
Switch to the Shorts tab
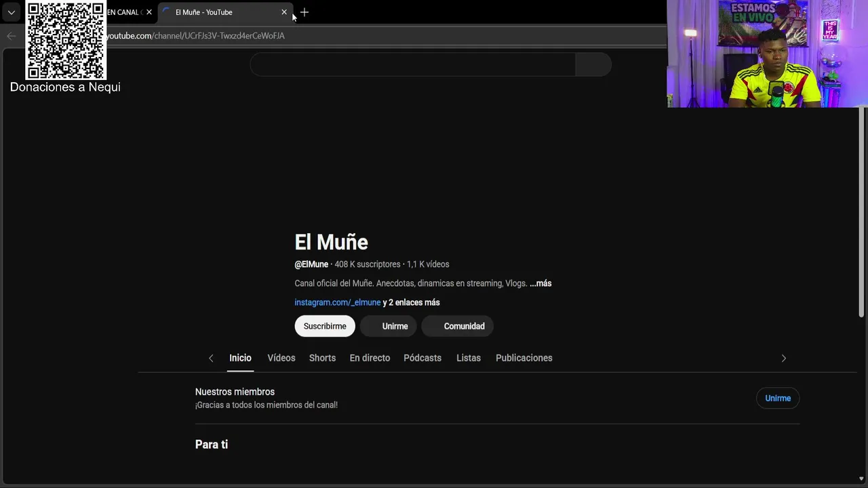(322, 358)
